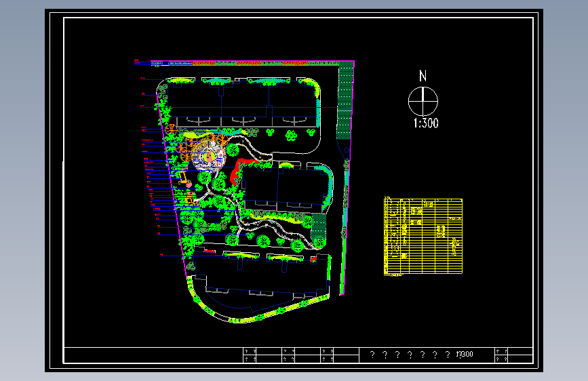
Task: Select the yellow plant schedule table
Action: pos(423,237)
